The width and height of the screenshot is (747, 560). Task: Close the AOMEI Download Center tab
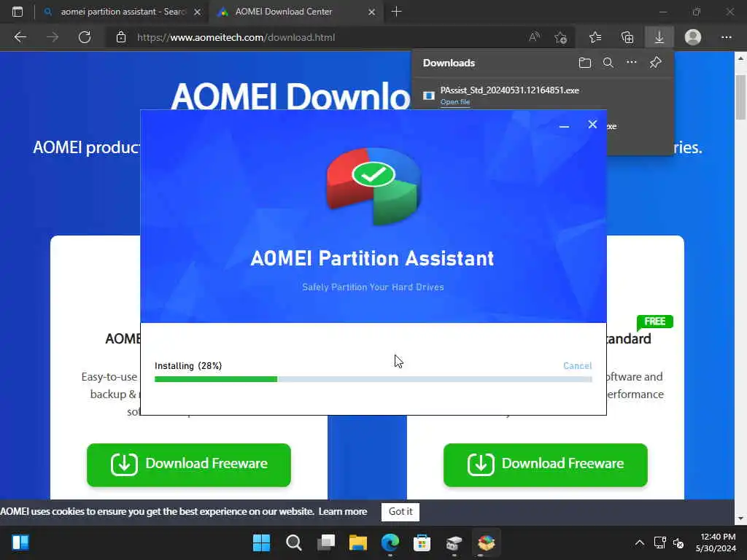371,12
